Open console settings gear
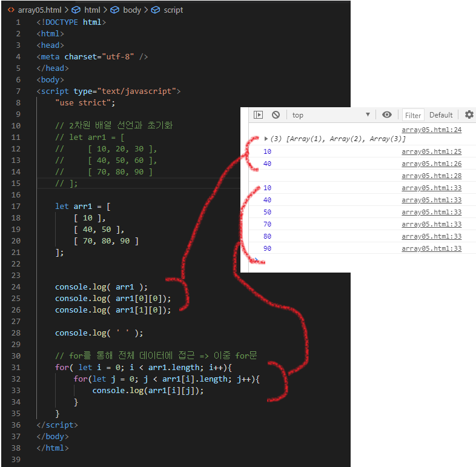 point(469,114)
